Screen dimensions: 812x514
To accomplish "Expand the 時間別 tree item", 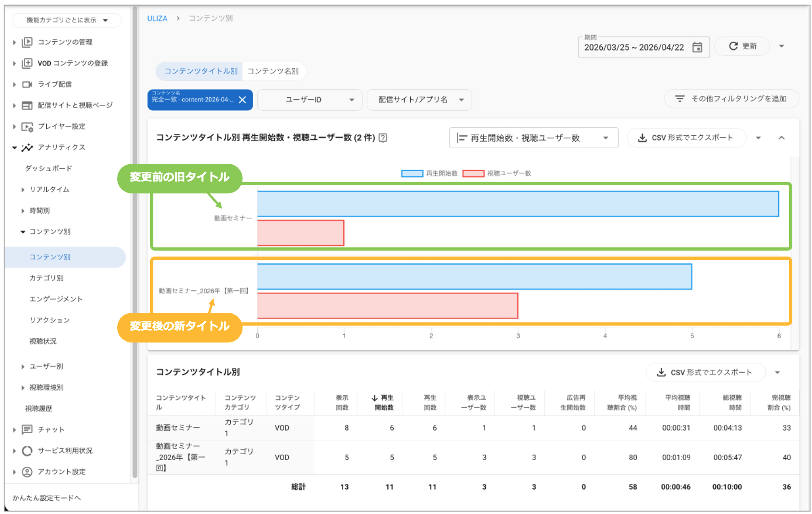I will pyautogui.click(x=23, y=211).
